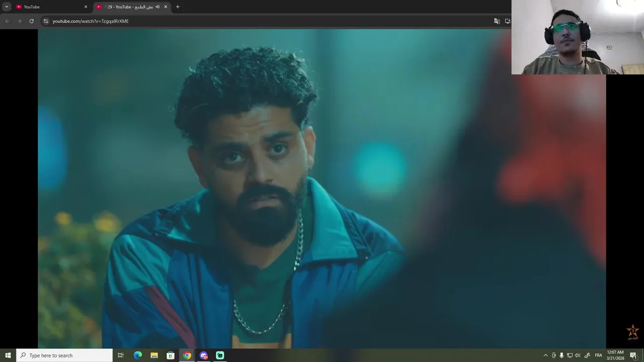Open the purple app icon beside Chrome
Image resolution: width=644 pixels, height=362 pixels.
coord(204,355)
